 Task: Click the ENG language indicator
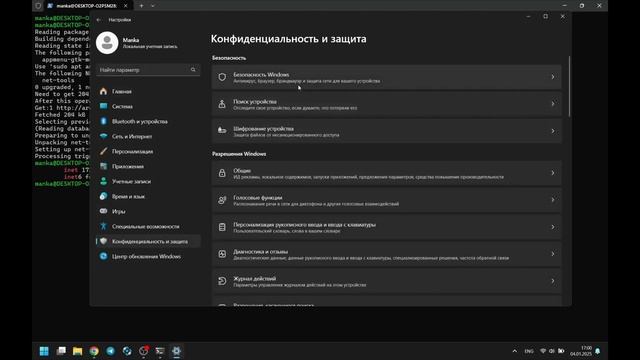tap(529, 351)
